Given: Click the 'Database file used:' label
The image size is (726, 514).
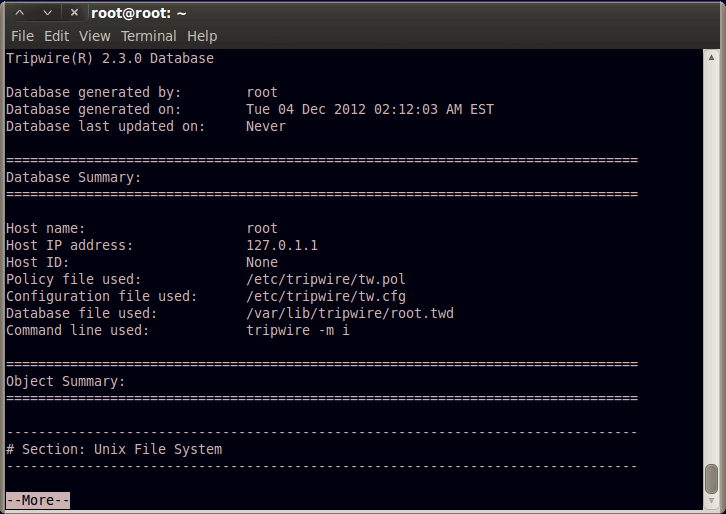Looking at the screenshot, I should (x=81, y=313).
